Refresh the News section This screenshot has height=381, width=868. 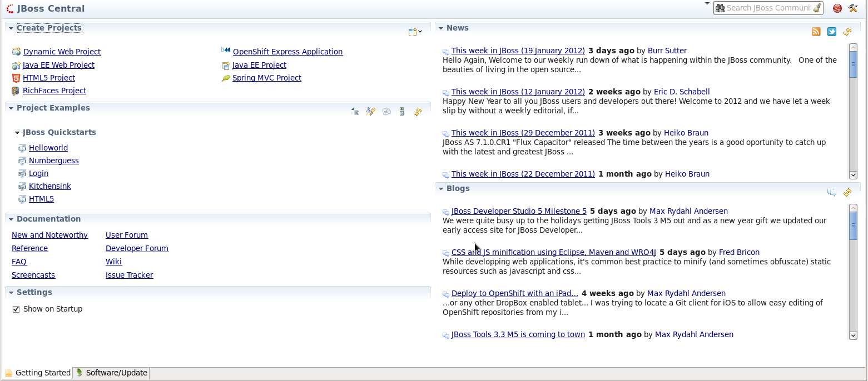(x=847, y=32)
